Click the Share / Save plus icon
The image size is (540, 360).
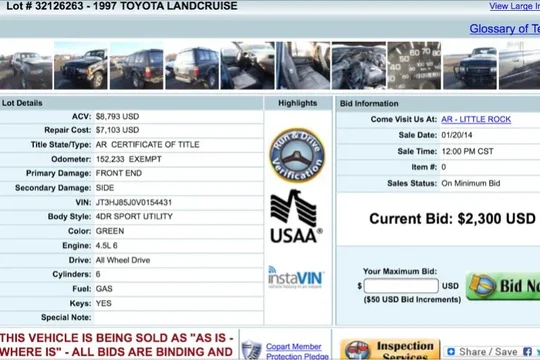point(451,351)
